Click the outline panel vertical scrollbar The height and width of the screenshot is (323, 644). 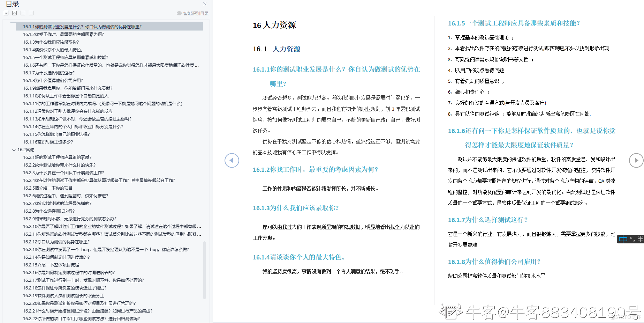pos(204,270)
